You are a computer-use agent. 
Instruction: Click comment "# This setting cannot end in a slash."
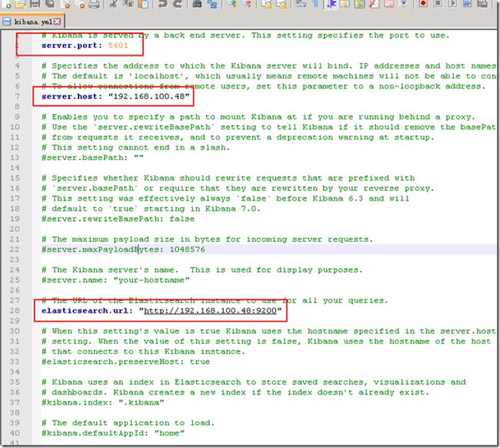(x=136, y=148)
